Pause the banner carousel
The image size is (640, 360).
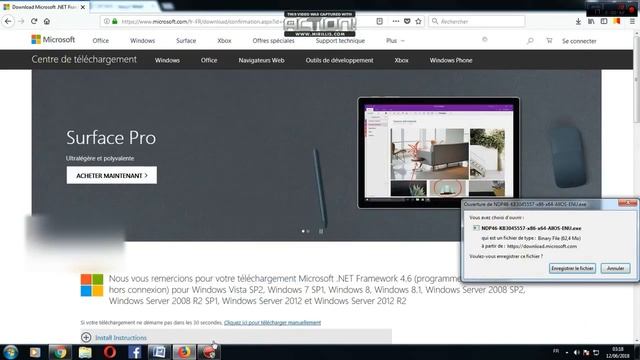(321, 231)
